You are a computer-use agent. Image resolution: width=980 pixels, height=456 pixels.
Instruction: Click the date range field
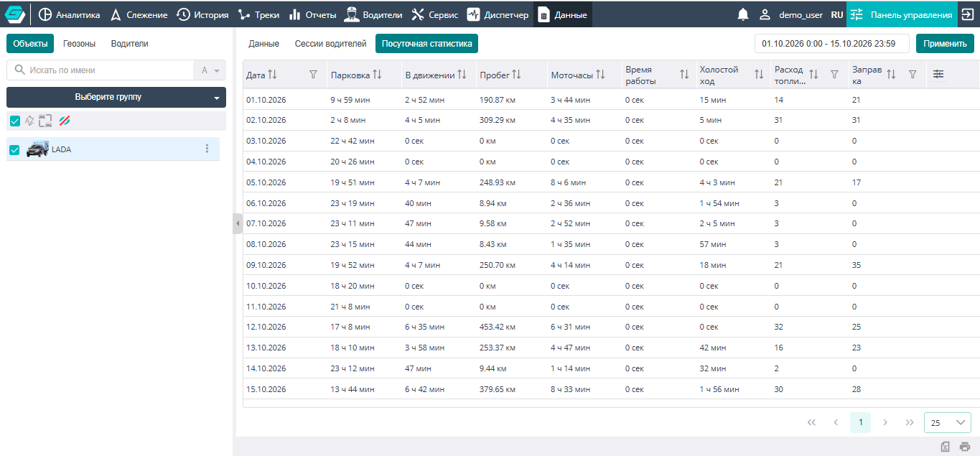(x=832, y=44)
